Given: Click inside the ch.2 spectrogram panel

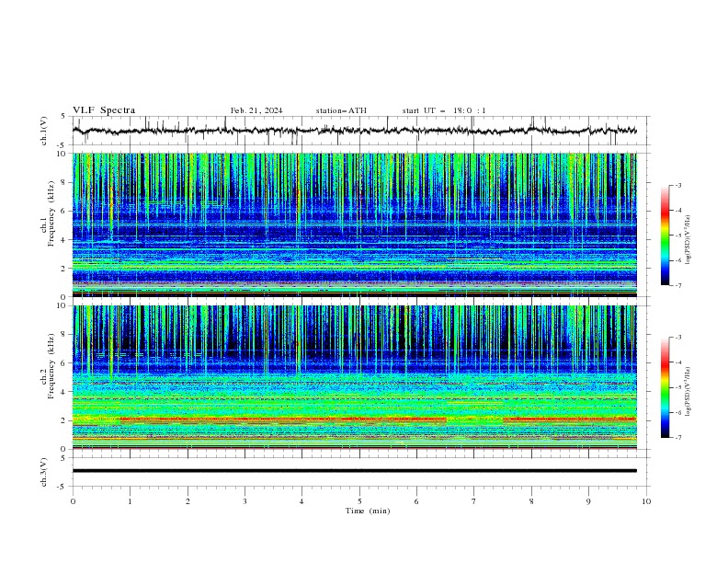Looking at the screenshot, I should [354, 377].
